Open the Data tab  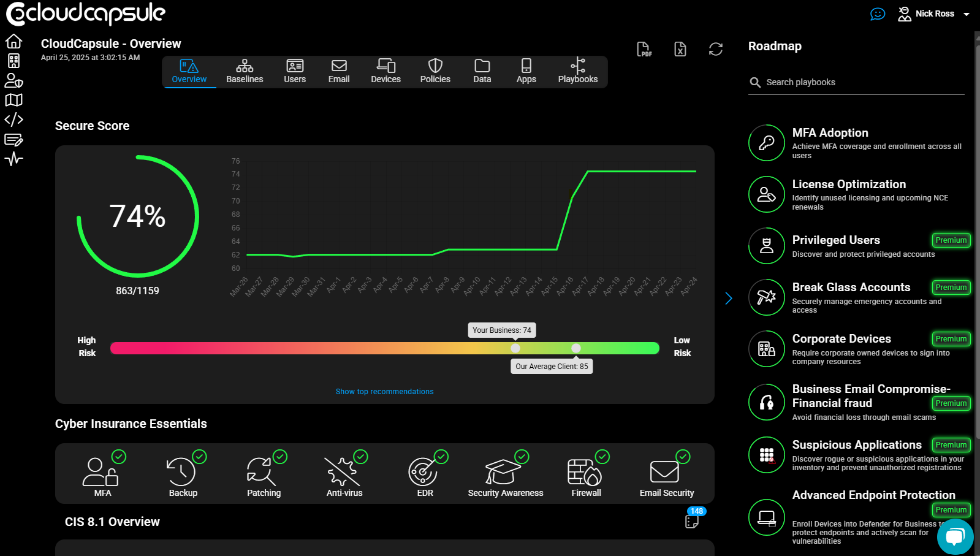point(482,72)
